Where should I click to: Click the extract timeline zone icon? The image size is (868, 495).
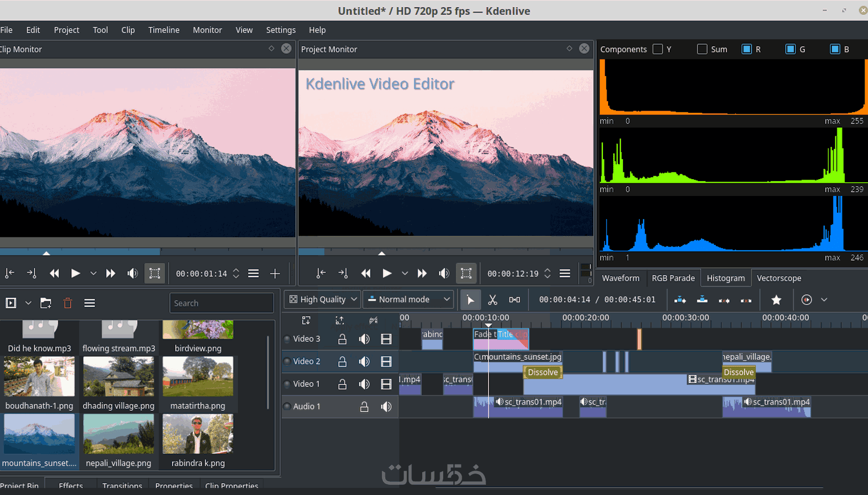(x=724, y=300)
